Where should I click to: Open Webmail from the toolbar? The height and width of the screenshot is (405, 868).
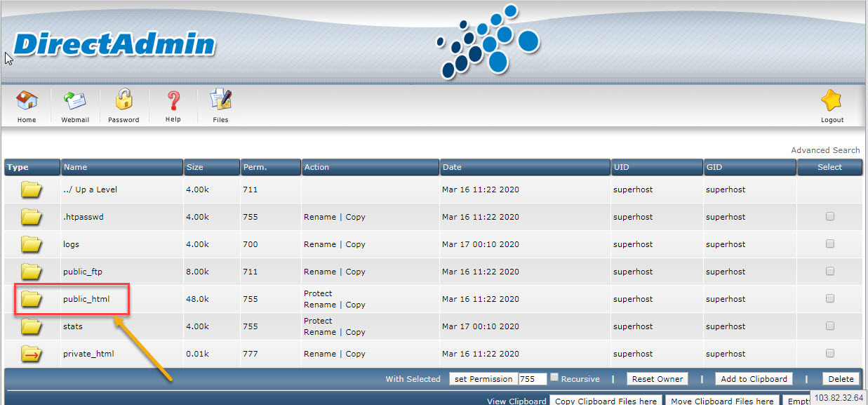pyautogui.click(x=75, y=102)
